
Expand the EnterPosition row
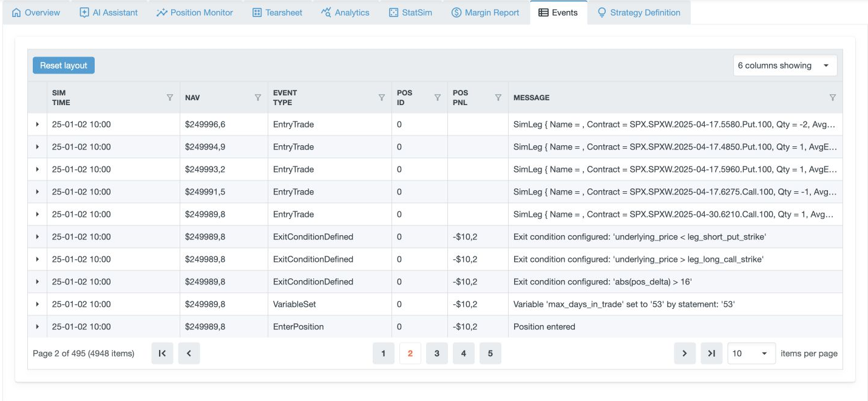[38, 327]
